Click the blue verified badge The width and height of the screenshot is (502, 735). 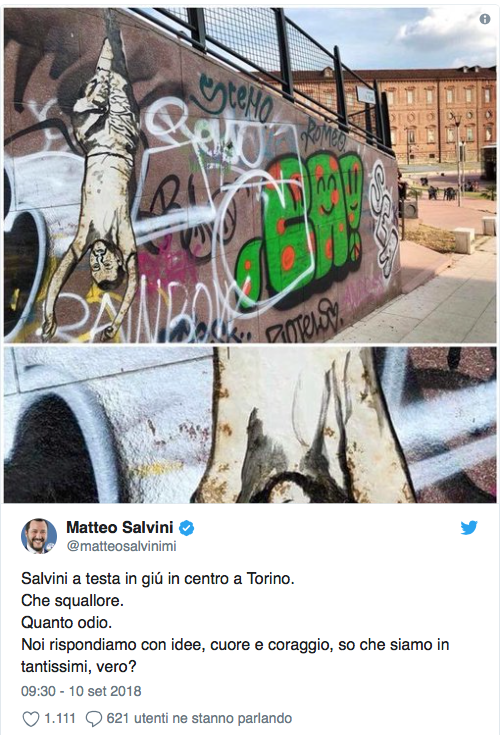coord(187,528)
